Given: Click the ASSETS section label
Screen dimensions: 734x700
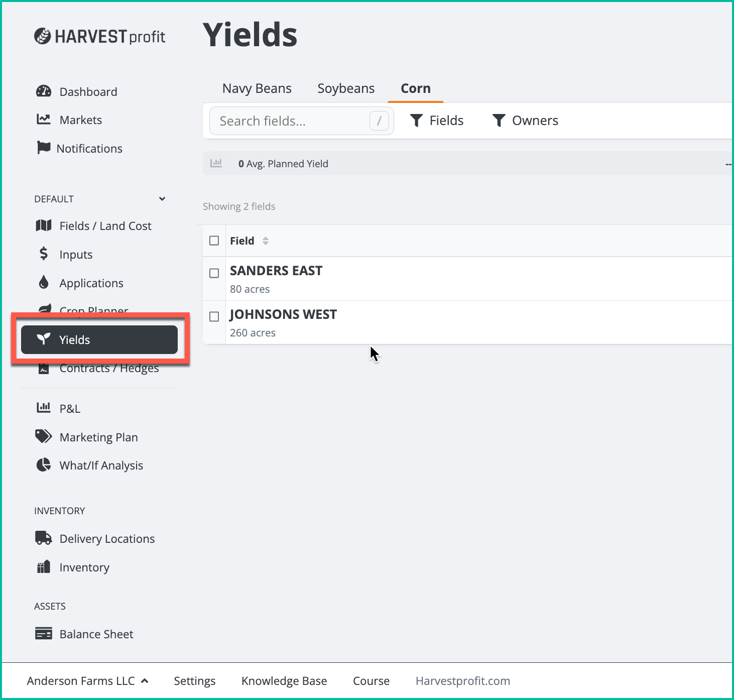Looking at the screenshot, I should pos(50,606).
